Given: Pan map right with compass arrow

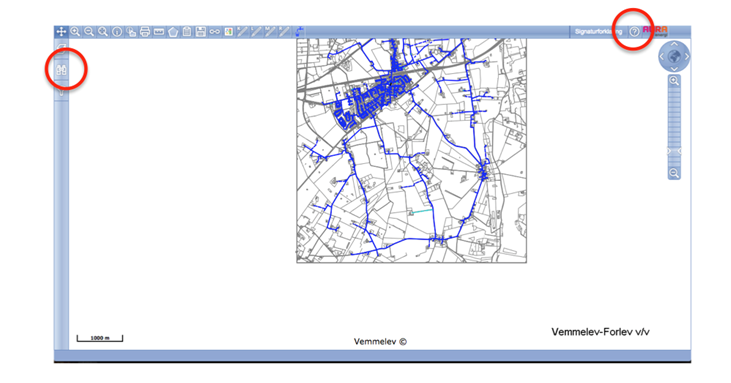Looking at the screenshot, I should [x=687, y=56].
